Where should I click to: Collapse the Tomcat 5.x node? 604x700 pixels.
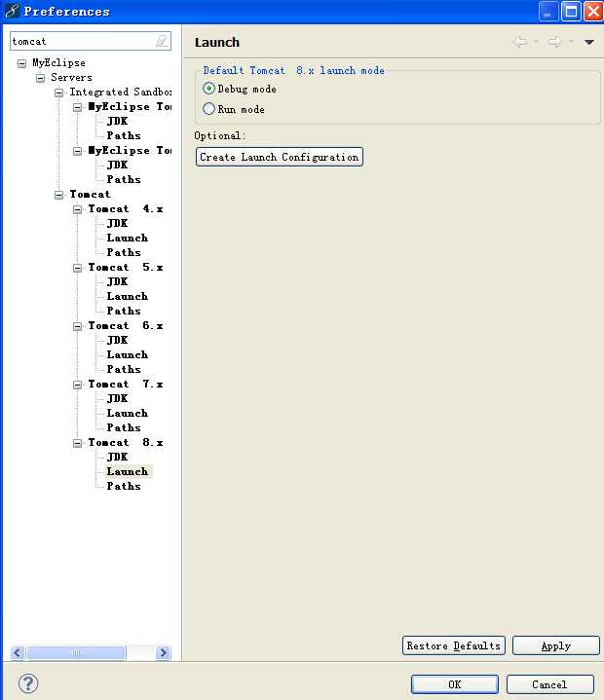pyautogui.click(x=77, y=268)
